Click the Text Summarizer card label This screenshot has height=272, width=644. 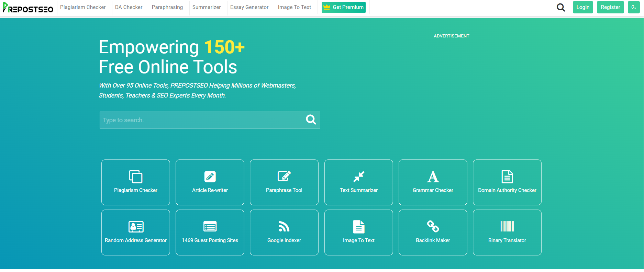359,190
